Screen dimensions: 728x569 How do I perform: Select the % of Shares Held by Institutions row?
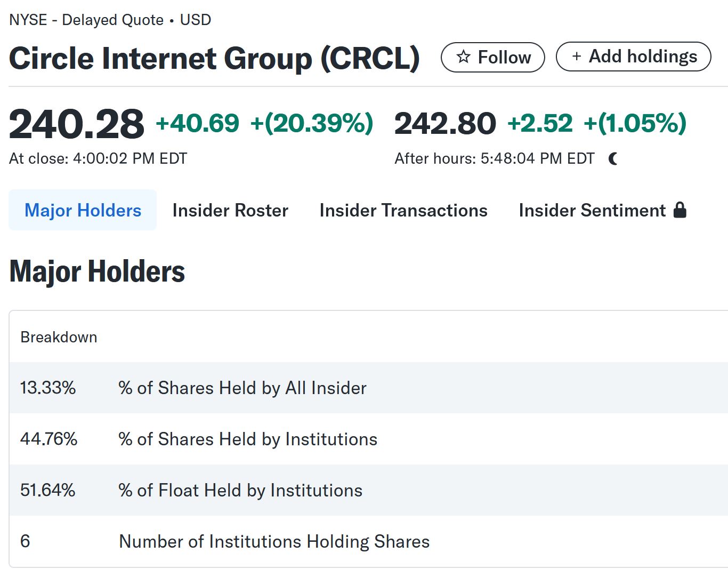(369, 439)
